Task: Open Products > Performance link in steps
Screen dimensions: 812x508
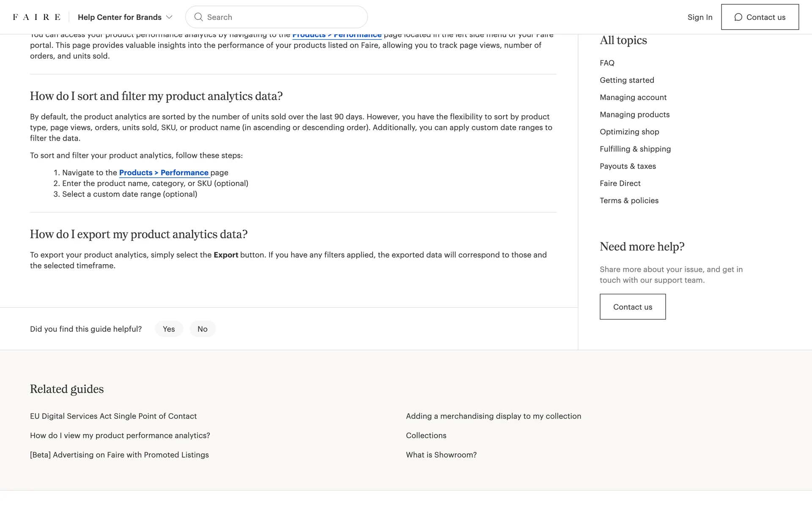Action: pos(164,173)
